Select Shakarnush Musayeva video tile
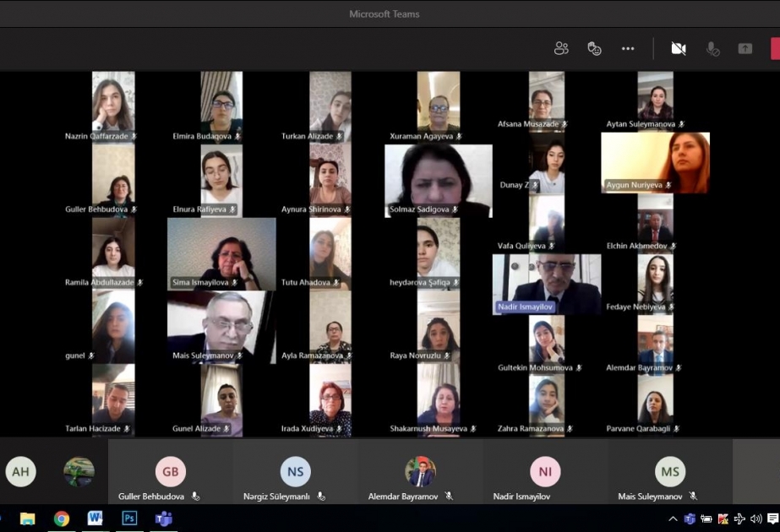780x532 pixels. click(x=439, y=400)
